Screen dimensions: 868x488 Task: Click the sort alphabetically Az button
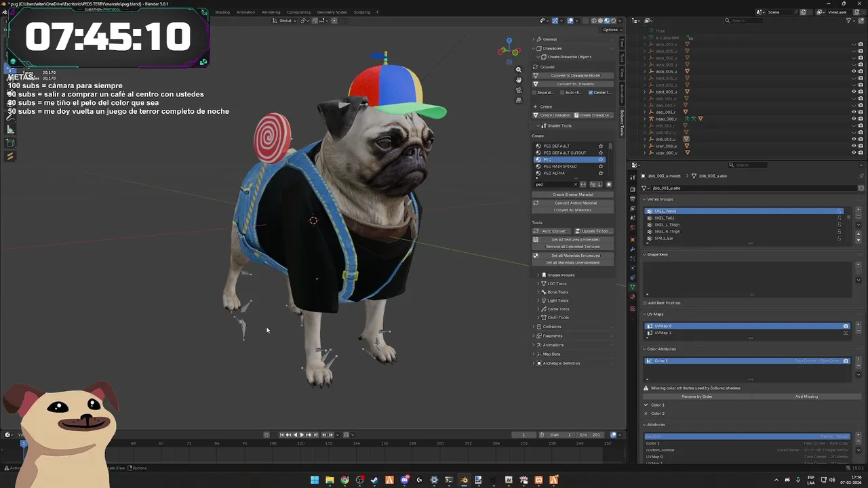pos(593,184)
